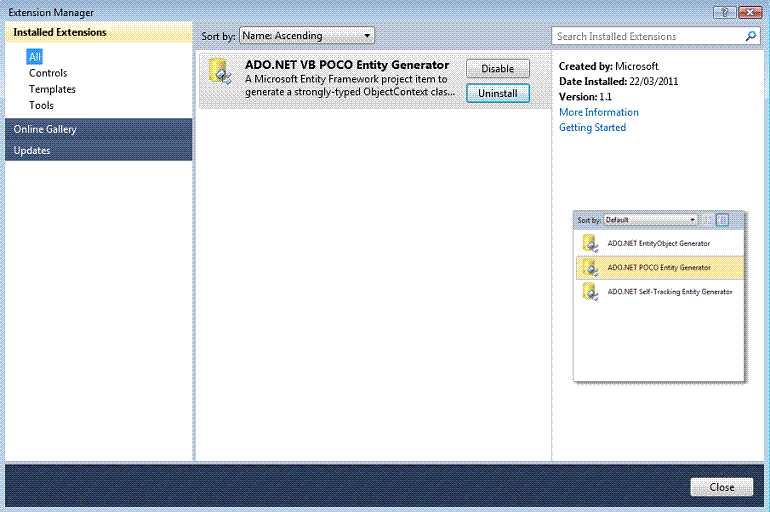Select ADO.NET VB POCO Entity Generator title

[x=347, y=65]
